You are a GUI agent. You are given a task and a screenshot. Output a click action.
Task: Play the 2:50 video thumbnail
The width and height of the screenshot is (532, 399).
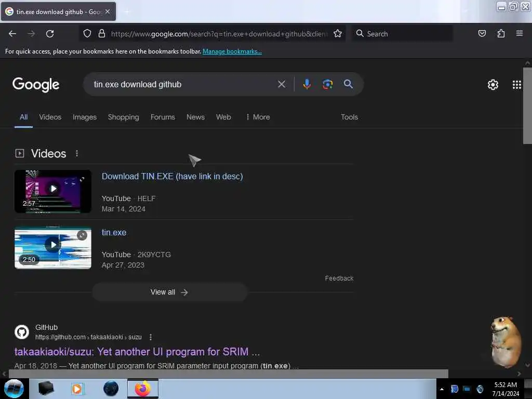pos(53,247)
